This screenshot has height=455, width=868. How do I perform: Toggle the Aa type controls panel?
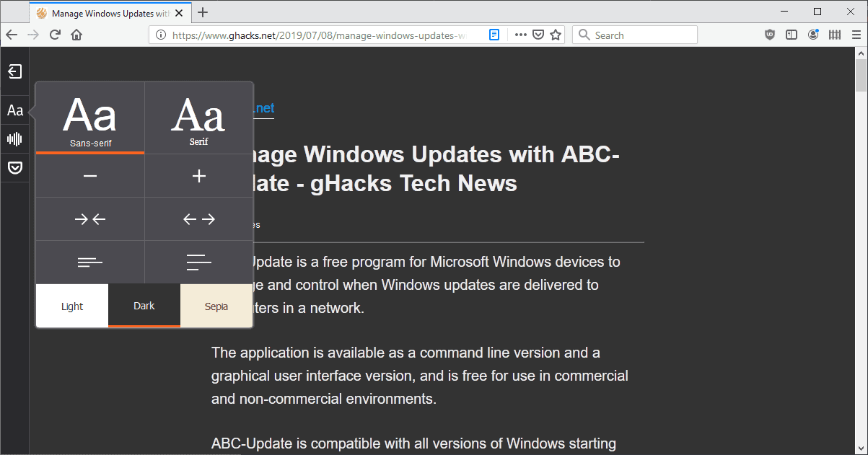(x=14, y=110)
